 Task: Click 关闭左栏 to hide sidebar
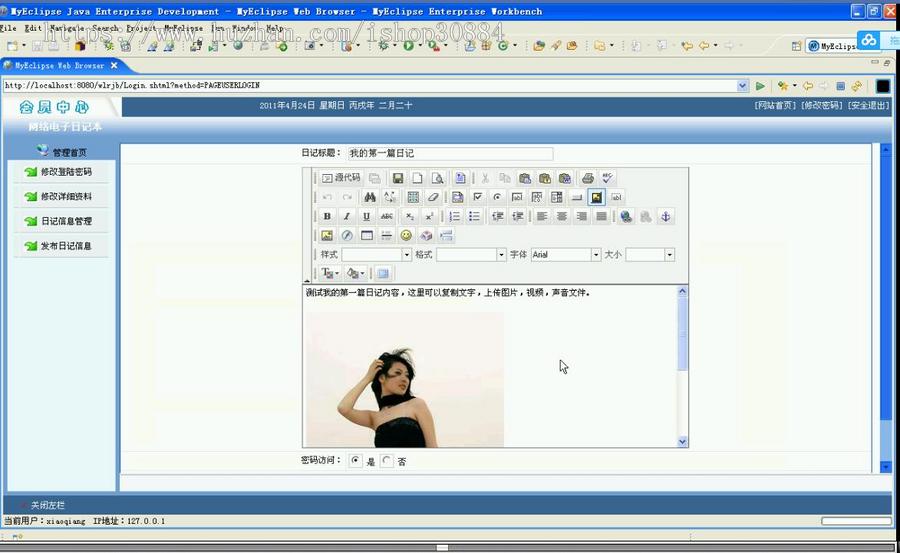coord(48,505)
